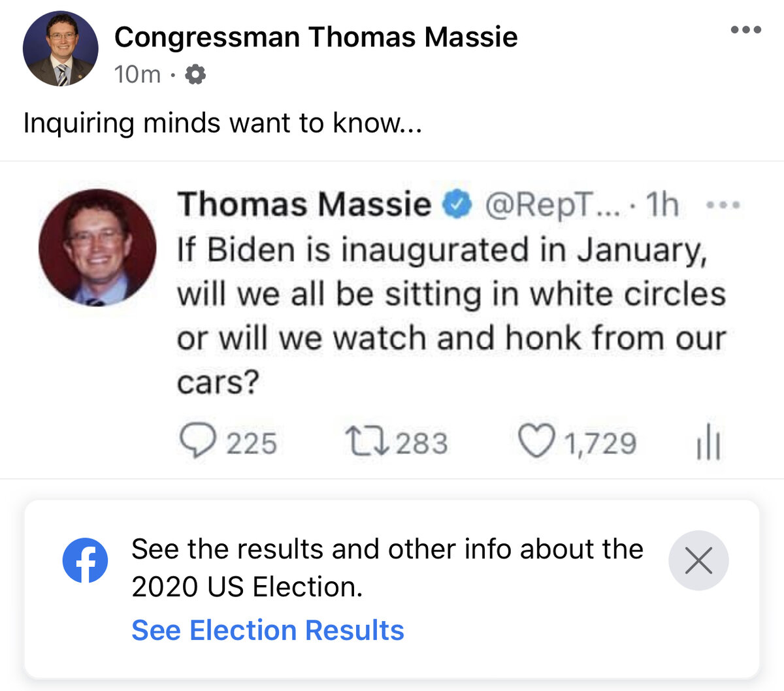The height and width of the screenshot is (691, 784).
Task: Click the tweet text about Biden's inauguration
Action: click(x=451, y=315)
